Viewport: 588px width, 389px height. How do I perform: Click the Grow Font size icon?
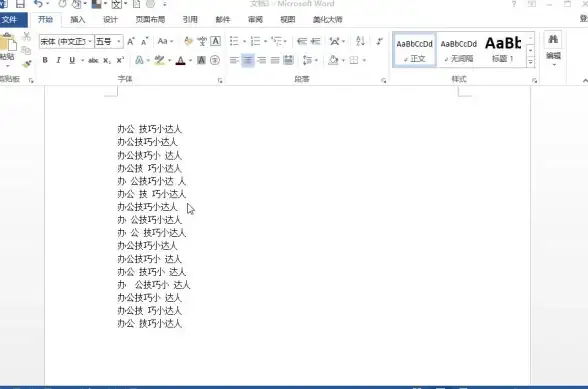130,41
